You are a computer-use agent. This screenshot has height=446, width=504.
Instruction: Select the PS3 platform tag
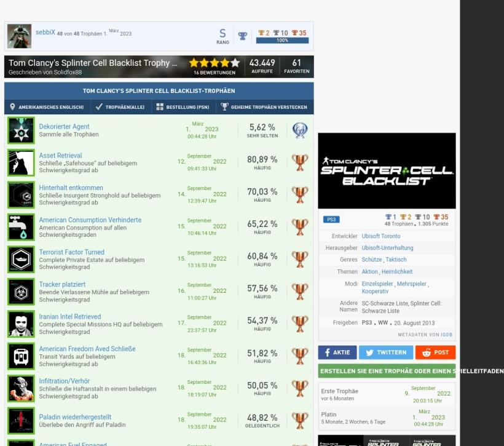pyautogui.click(x=331, y=220)
